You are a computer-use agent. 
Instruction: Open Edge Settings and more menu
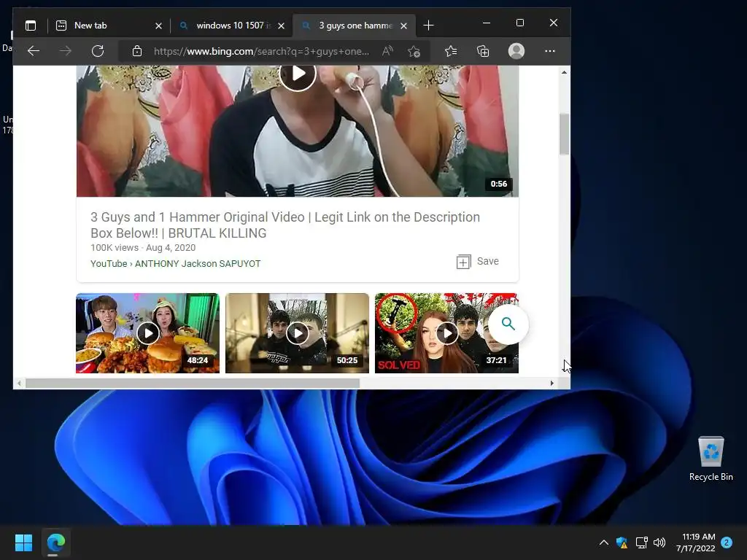coord(550,51)
